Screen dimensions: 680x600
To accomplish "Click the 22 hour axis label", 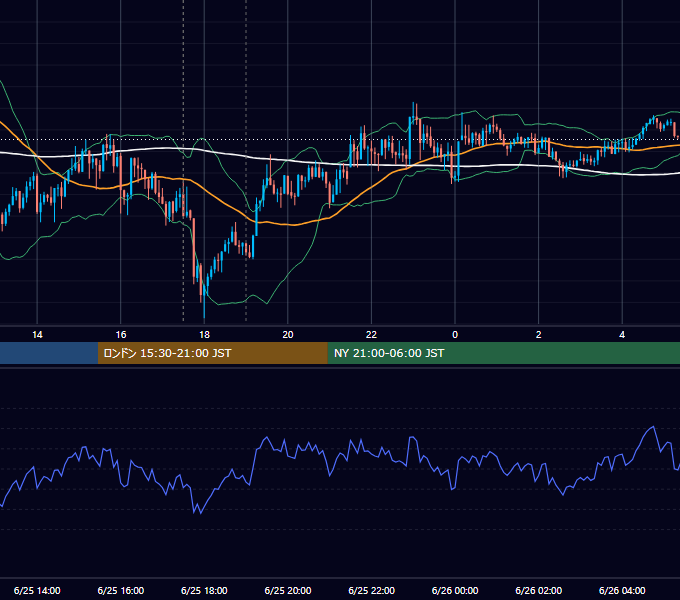I will [x=371, y=335].
